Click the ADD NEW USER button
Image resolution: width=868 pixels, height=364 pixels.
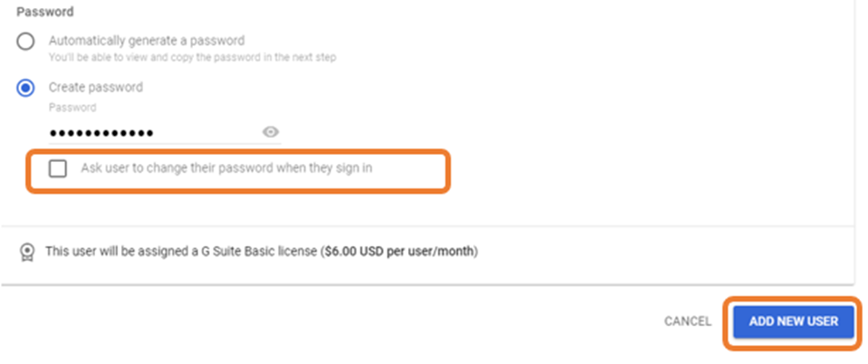(x=794, y=321)
